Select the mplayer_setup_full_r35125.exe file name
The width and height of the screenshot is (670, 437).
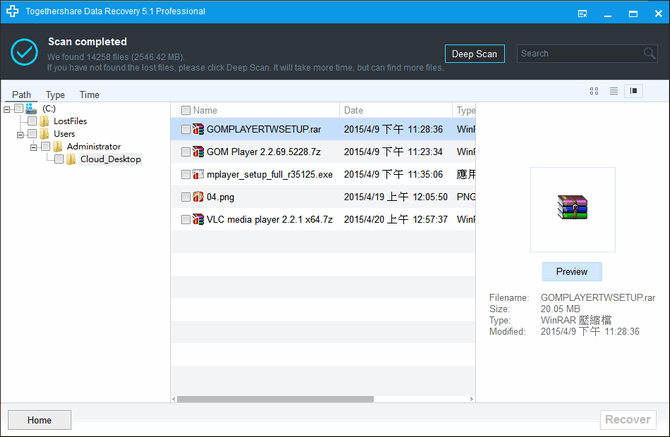click(270, 174)
